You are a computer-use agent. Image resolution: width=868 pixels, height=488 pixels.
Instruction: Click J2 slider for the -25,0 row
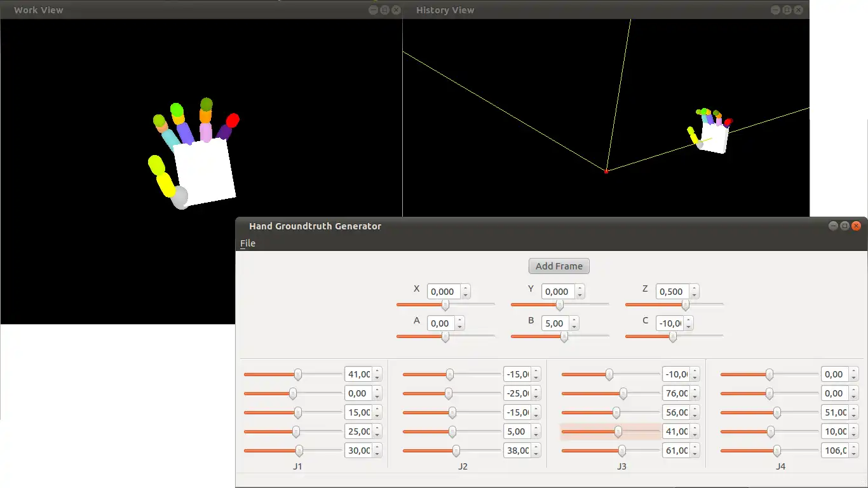click(452, 393)
